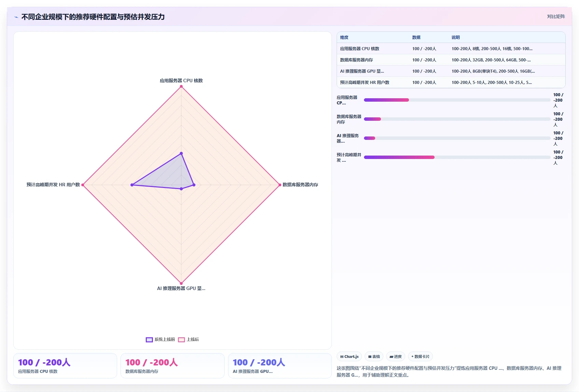Toggle the 上线后 legend swatch

click(182, 339)
